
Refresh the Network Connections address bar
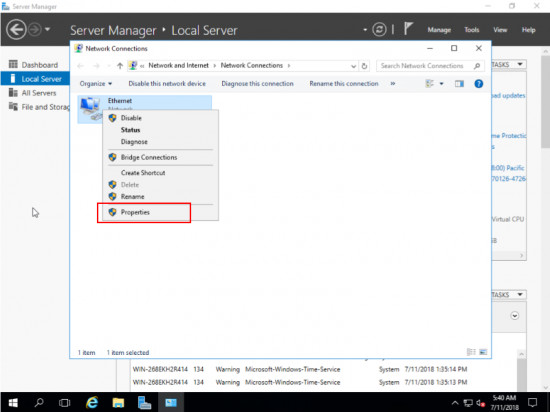click(x=364, y=66)
